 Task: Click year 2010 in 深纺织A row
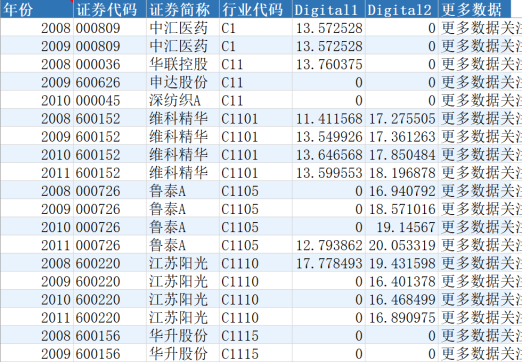pyautogui.click(x=37, y=100)
